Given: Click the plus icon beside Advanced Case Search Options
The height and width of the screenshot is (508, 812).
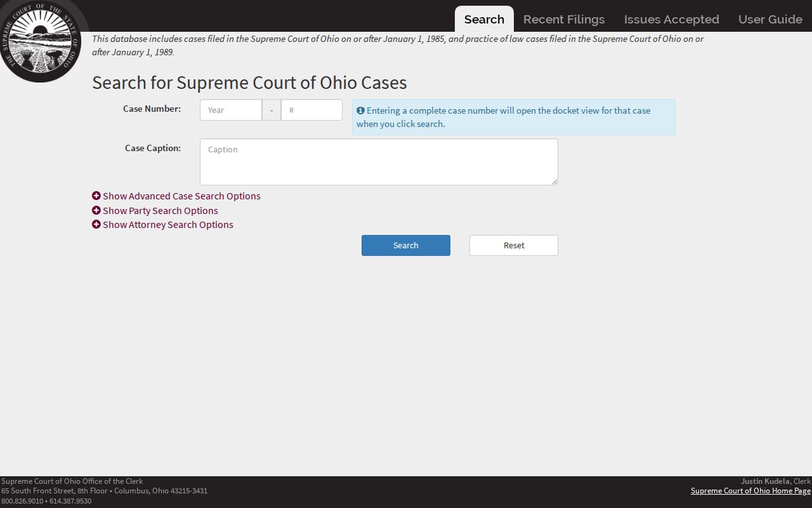Looking at the screenshot, I should (96, 196).
